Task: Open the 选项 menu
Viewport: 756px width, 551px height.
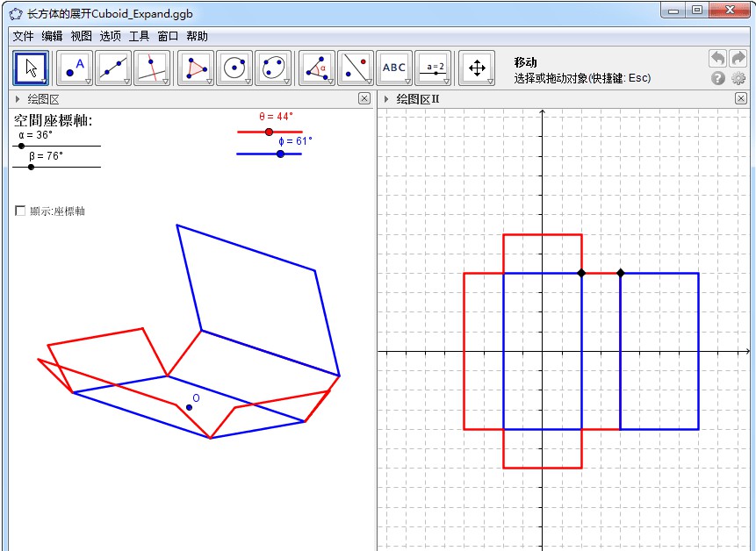Action: [110, 36]
